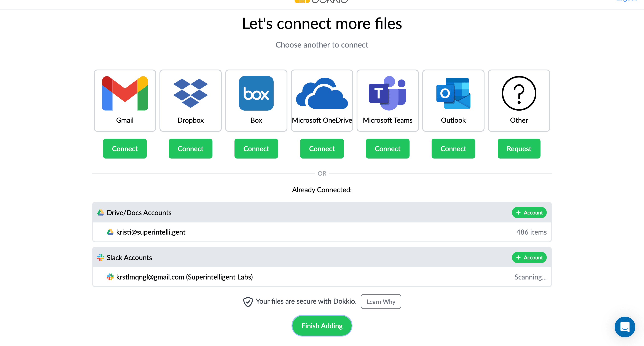Click the Box logo icon
The height and width of the screenshot is (346, 644).
point(256,93)
